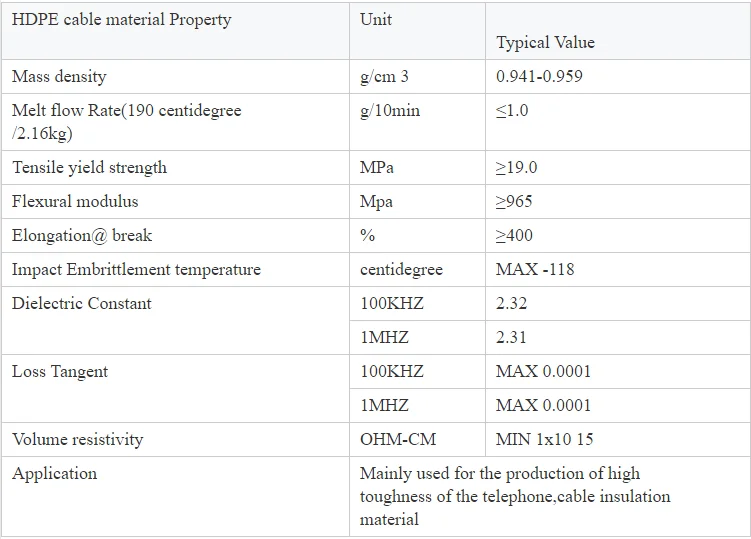
Task: Select the Application description text
Action: (515, 496)
